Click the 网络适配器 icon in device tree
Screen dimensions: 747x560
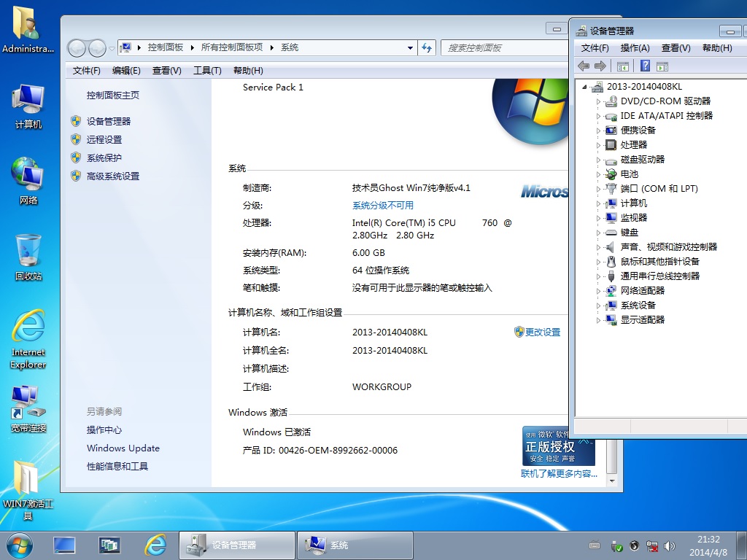pos(611,290)
